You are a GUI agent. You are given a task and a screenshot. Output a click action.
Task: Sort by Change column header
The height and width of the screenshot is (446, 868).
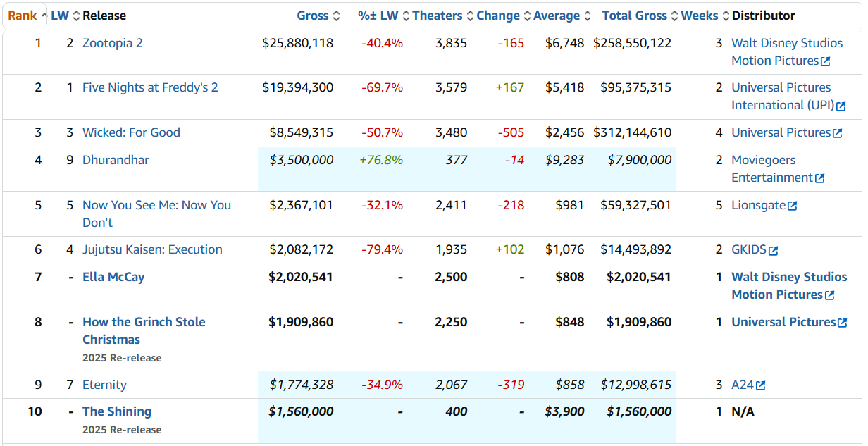[x=497, y=16]
